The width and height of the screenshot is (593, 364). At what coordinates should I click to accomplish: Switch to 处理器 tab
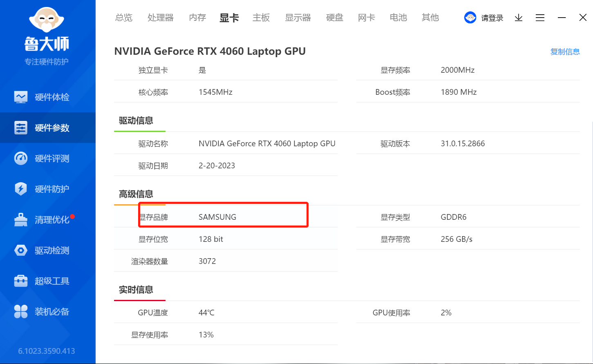pos(161,18)
